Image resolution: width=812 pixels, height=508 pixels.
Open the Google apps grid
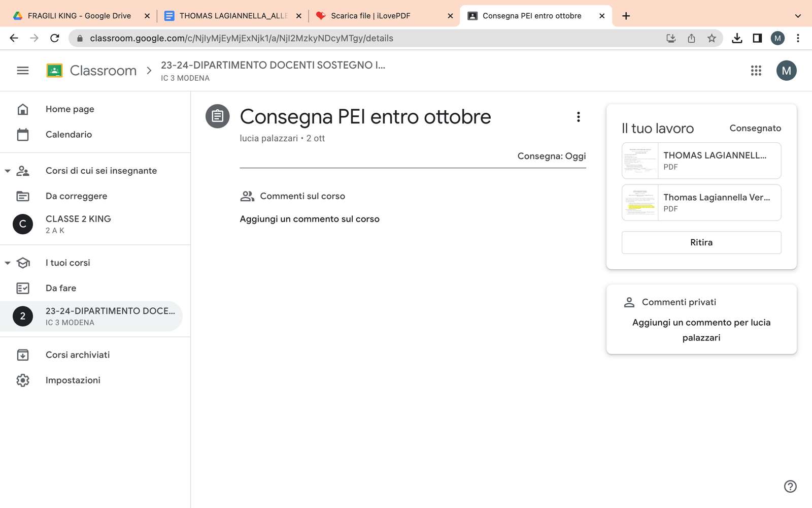click(x=756, y=71)
